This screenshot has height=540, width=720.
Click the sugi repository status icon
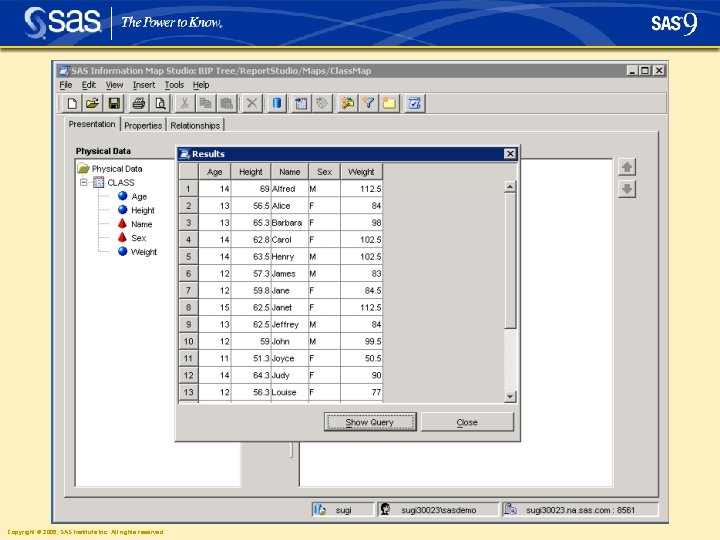tap(320, 509)
